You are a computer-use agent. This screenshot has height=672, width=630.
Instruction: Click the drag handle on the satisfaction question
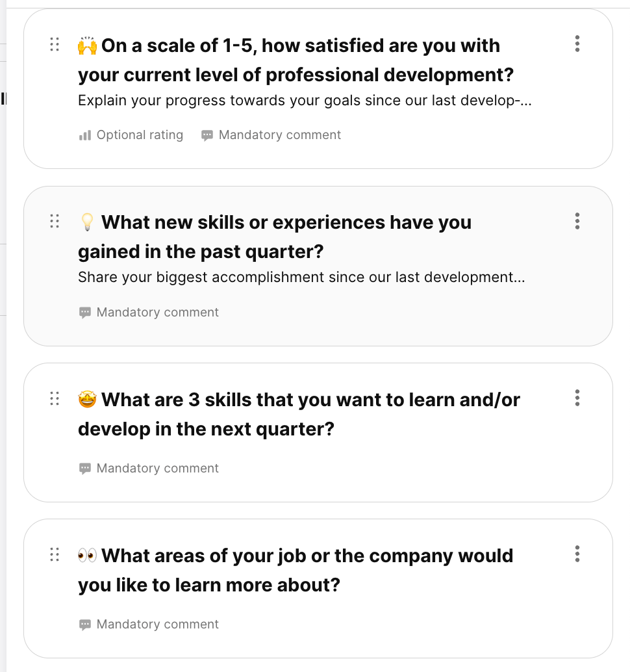(x=55, y=44)
